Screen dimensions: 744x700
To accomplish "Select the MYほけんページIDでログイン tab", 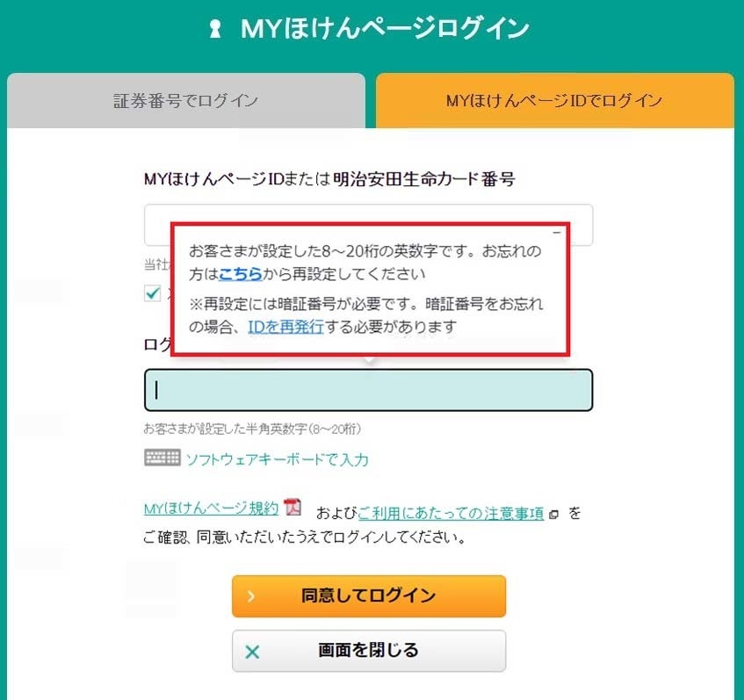I will (554, 101).
